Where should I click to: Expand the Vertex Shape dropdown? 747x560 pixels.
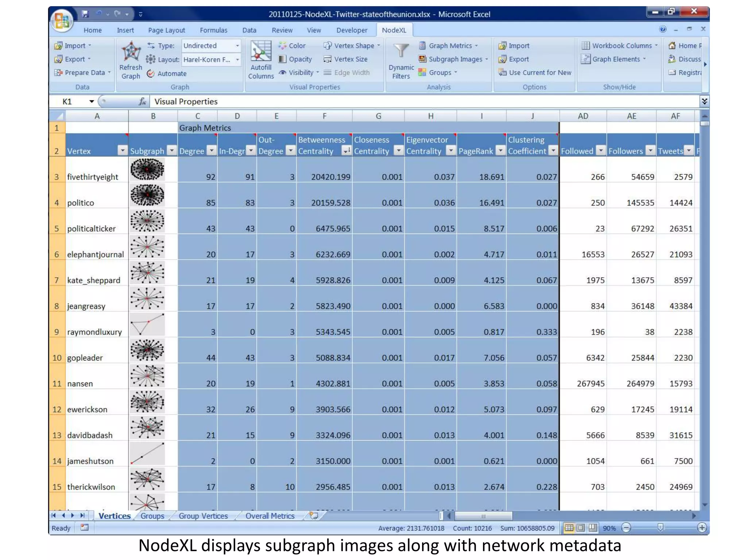(379, 46)
